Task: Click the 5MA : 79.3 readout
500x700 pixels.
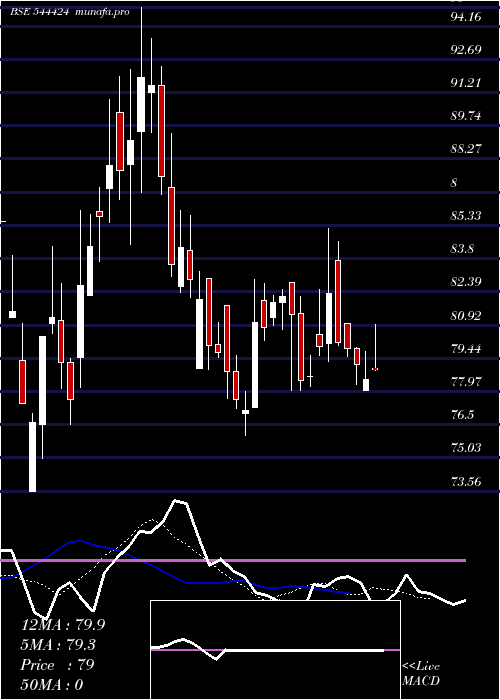Action: [58, 645]
